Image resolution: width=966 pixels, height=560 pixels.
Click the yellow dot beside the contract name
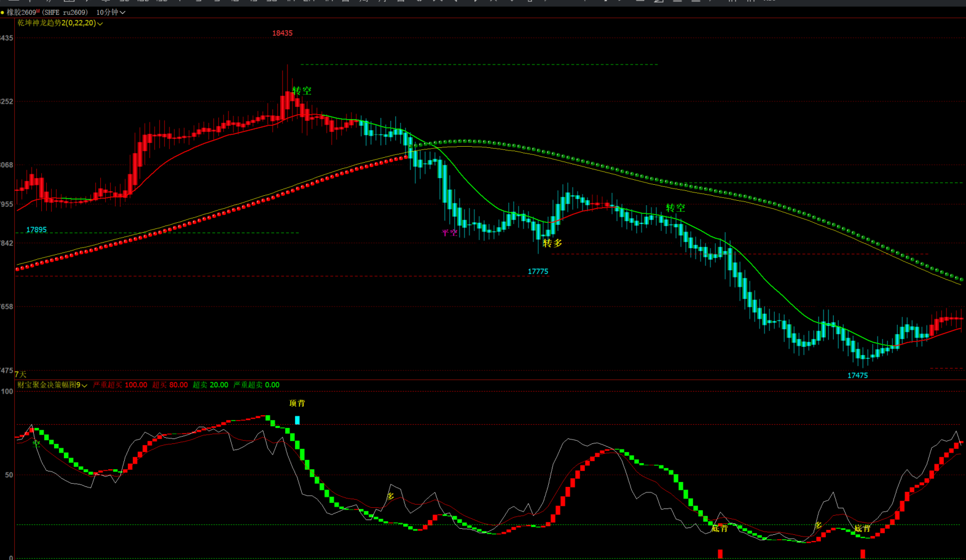(x=2, y=12)
